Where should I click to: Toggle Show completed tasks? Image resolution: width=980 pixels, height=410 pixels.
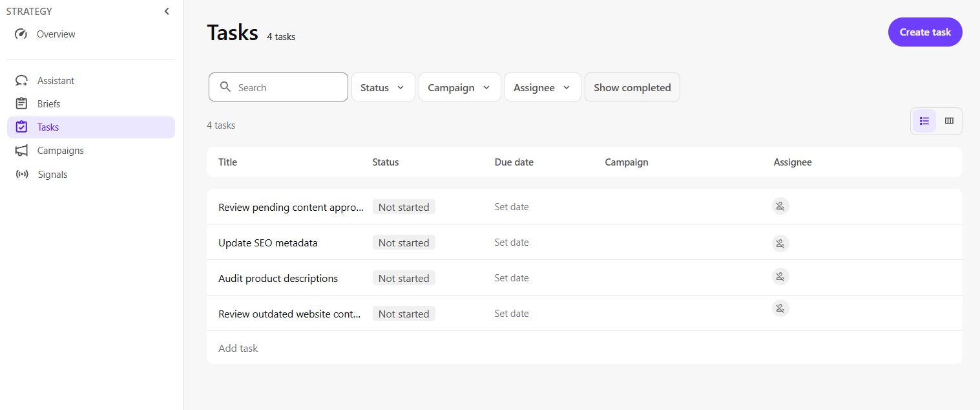pyautogui.click(x=632, y=87)
